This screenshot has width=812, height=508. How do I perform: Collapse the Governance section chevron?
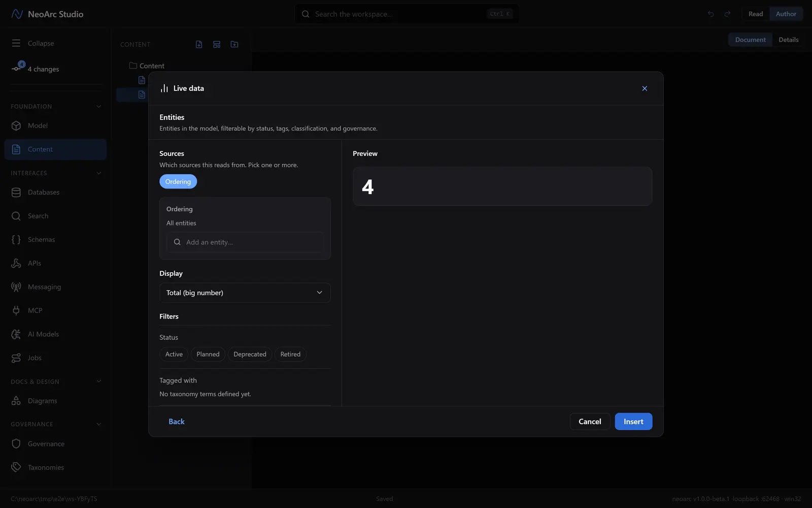tap(98, 424)
